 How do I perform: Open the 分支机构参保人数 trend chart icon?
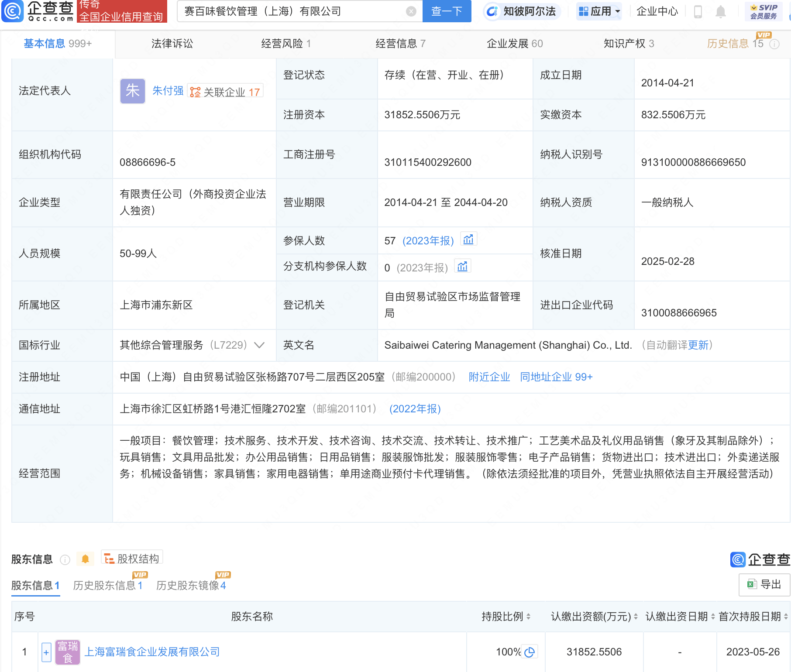pos(462,266)
